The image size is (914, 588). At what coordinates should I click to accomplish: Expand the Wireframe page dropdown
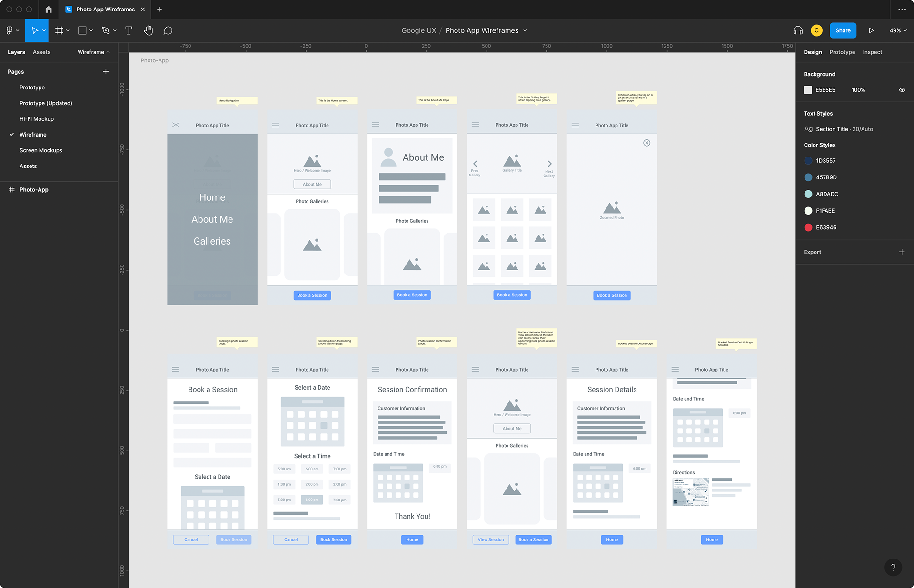point(93,52)
